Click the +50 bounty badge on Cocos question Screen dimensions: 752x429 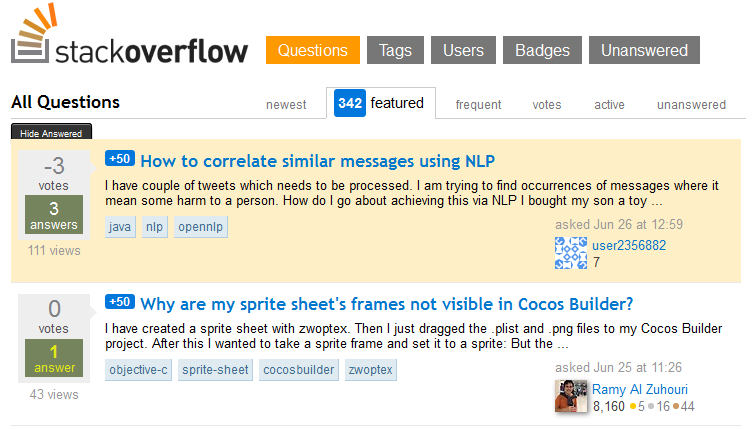coord(120,301)
